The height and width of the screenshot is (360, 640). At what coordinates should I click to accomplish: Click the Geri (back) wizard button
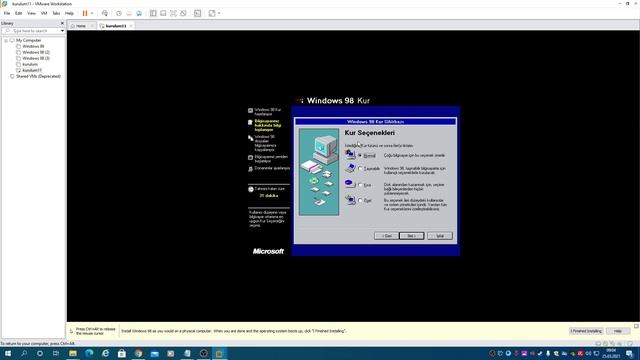click(386, 236)
